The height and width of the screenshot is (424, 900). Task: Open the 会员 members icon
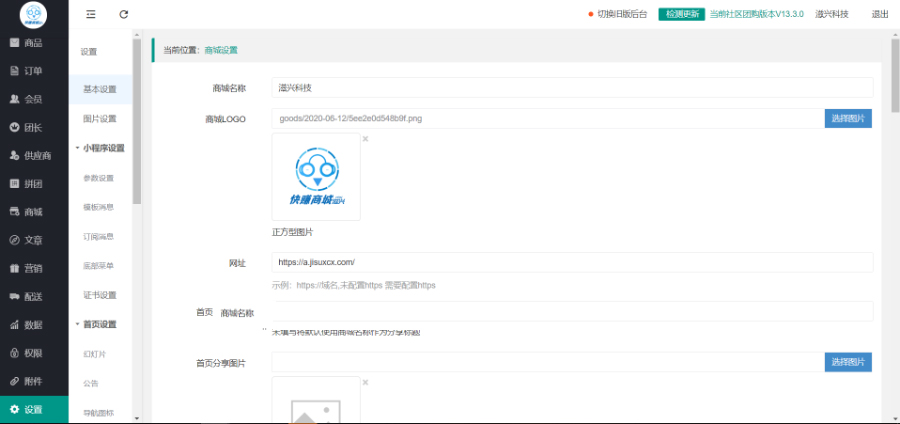[14, 99]
